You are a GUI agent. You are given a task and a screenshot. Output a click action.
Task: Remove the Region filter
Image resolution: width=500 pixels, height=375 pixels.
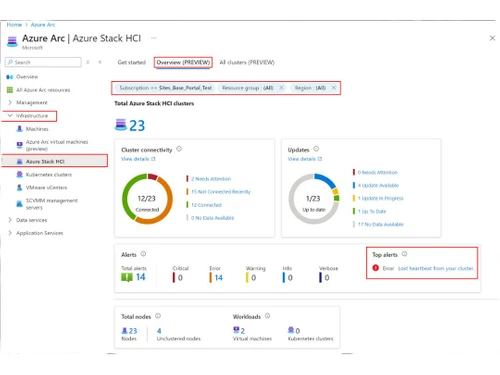334,88
